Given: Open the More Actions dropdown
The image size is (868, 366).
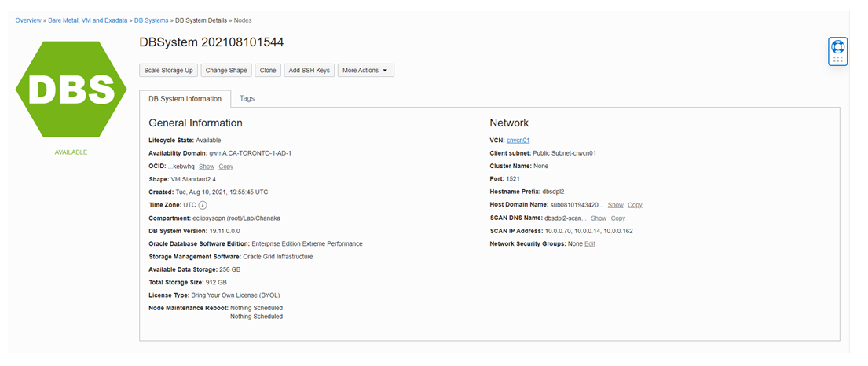Looking at the screenshot, I should point(366,71).
